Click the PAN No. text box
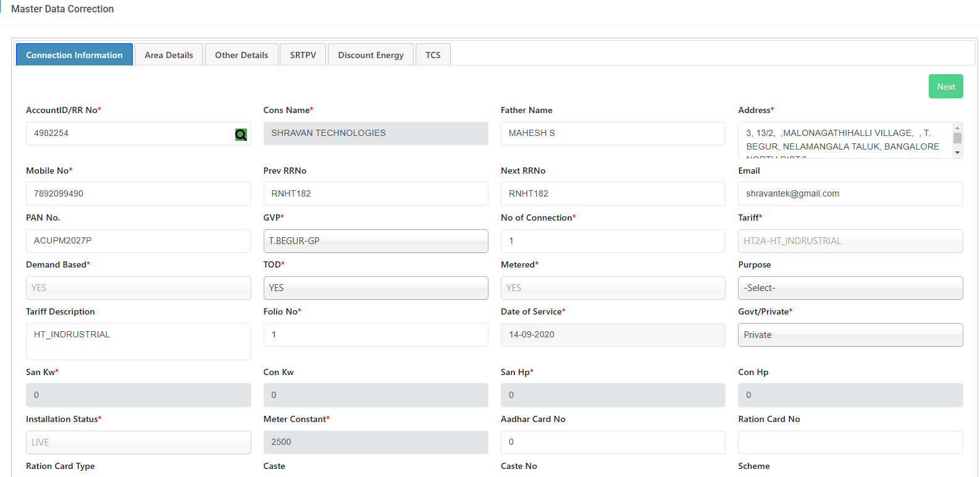The width and height of the screenshot is (980, 477). coord(138,241)
